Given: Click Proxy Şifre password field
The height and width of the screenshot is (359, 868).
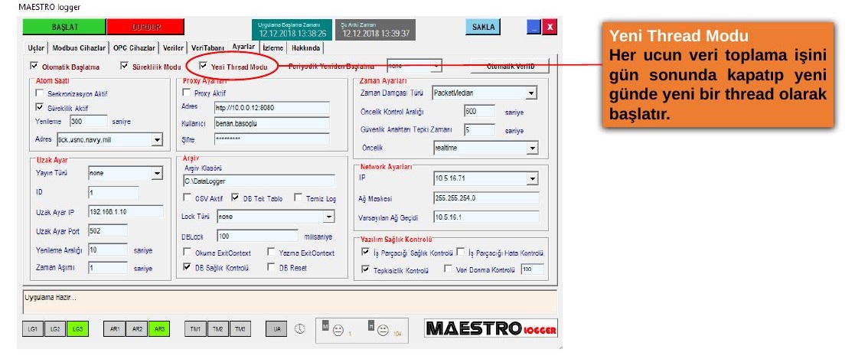Looking at the screenshot, I should pos(272,139).
